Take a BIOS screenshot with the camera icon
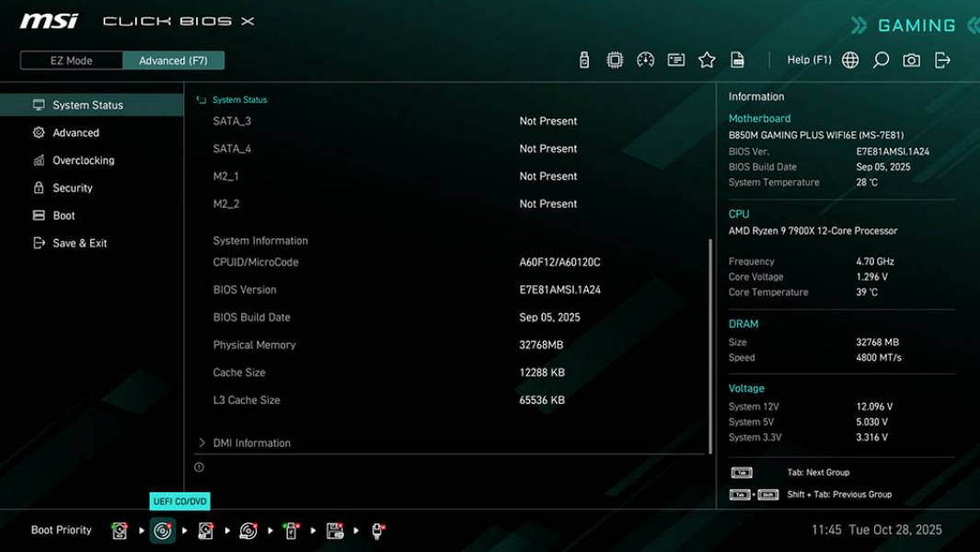 910,59
